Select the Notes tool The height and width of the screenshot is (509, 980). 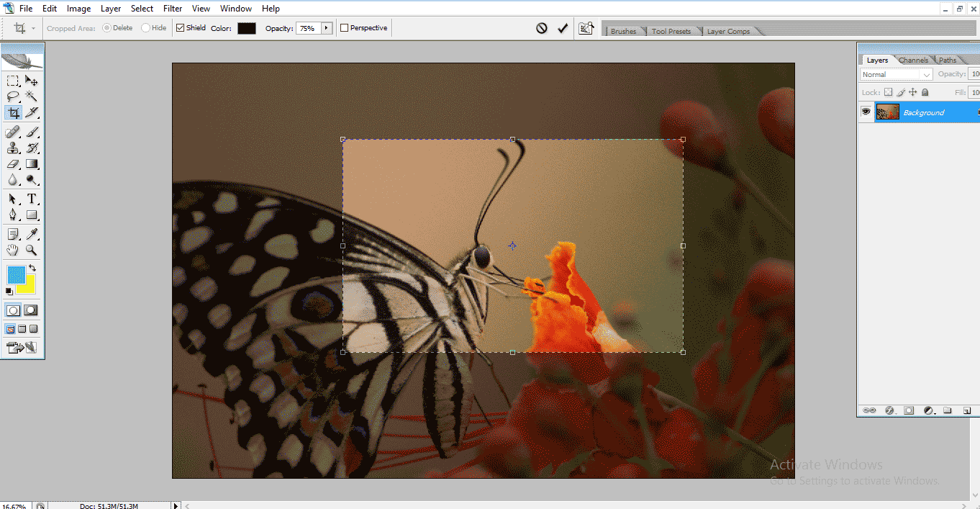pos(13,235)
